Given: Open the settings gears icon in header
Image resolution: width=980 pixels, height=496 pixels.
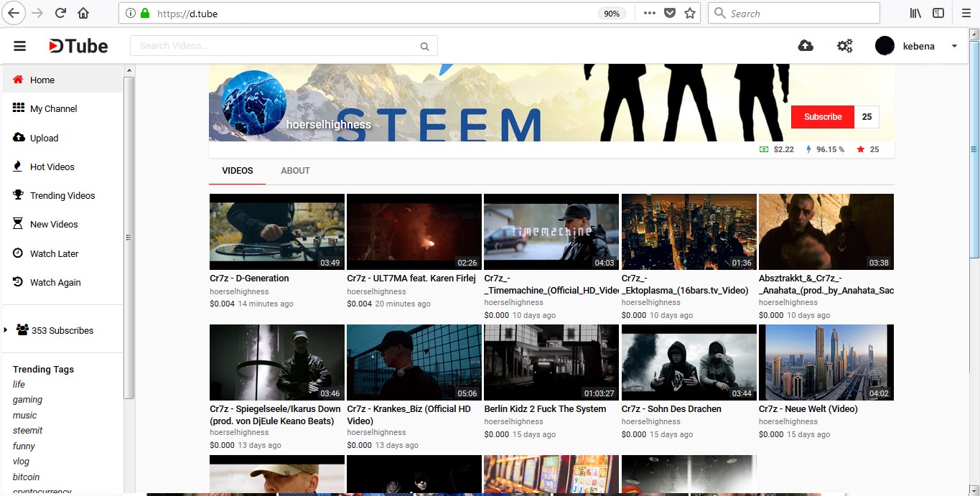Looking at the screenshot, I should coord(845,46).
